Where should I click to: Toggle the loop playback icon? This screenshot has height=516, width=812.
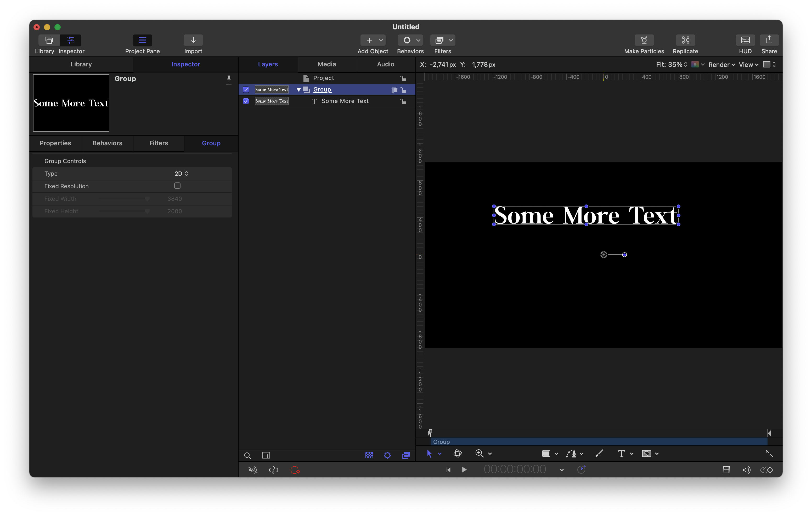click(x=273, y=470)
